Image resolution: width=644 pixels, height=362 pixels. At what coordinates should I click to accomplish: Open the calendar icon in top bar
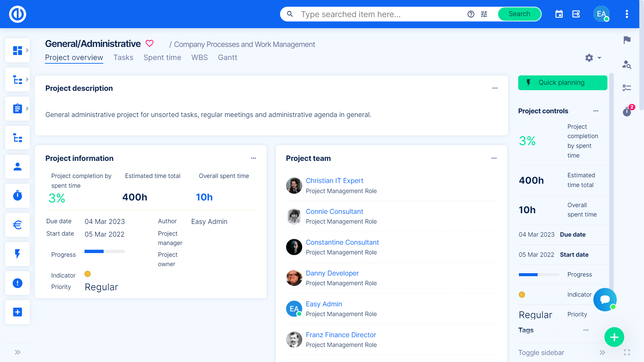[x=559, y=14]
